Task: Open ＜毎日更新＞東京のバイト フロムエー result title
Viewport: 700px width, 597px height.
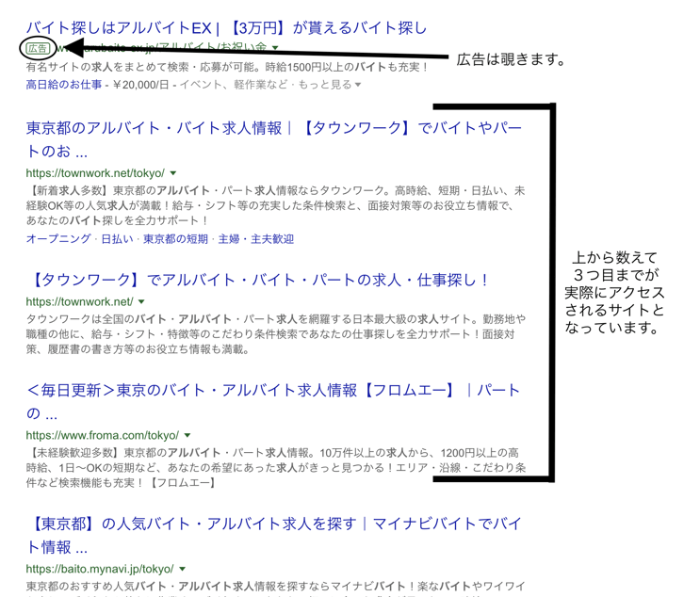Action: [x=273, y=401]
